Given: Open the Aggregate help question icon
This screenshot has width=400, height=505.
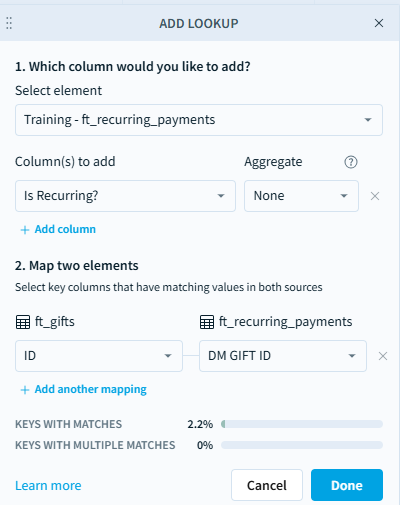Looking at the screenshot, I should point(351,162).
